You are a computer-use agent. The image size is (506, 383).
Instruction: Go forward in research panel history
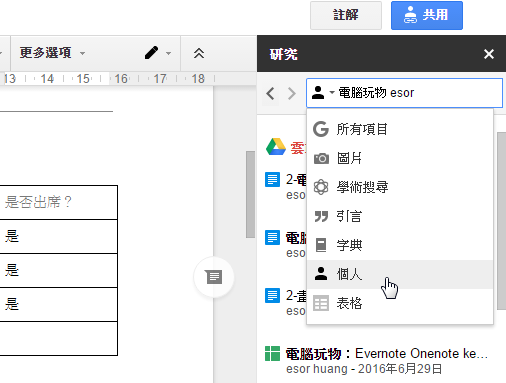[x=292, y=94]
